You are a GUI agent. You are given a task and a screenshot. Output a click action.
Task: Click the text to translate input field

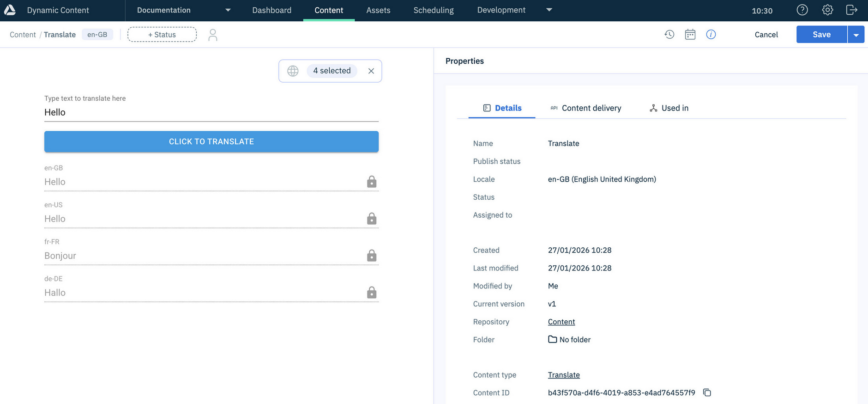(x=211, y=112)
